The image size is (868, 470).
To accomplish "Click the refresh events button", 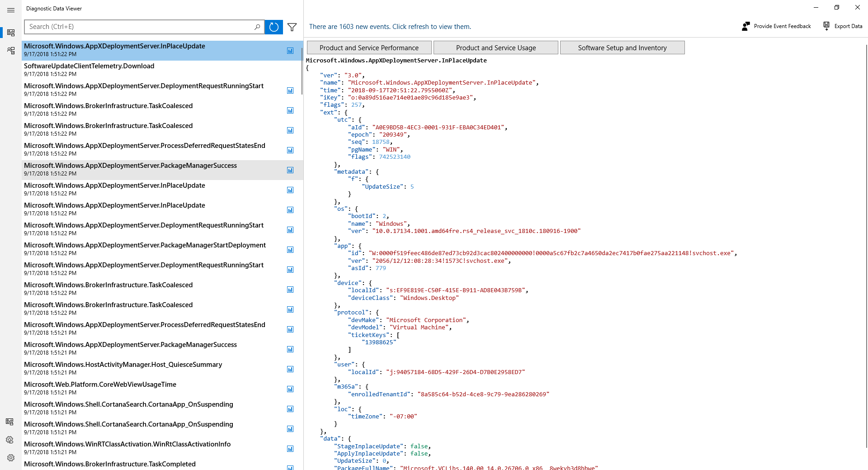I will pyautogui.click(x=274, y=27).
